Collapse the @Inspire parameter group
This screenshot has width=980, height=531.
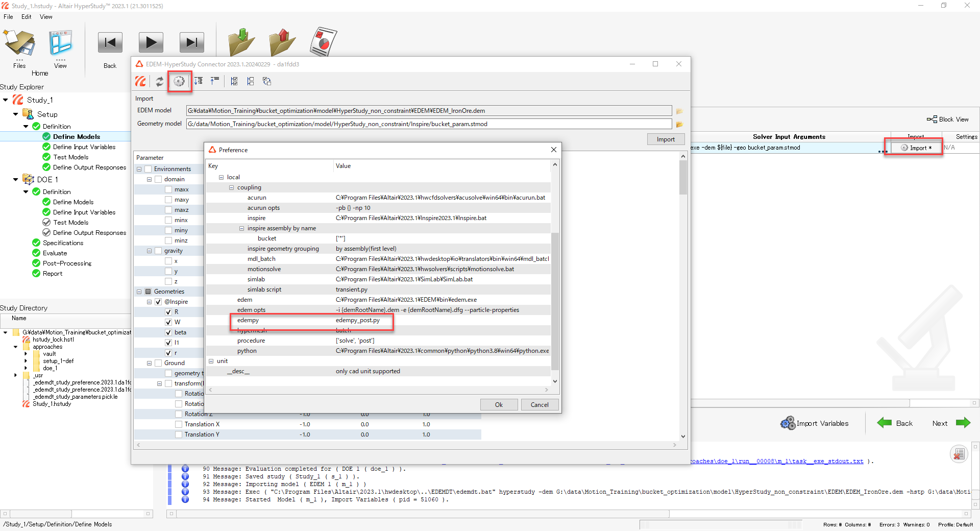click(149, 302)
